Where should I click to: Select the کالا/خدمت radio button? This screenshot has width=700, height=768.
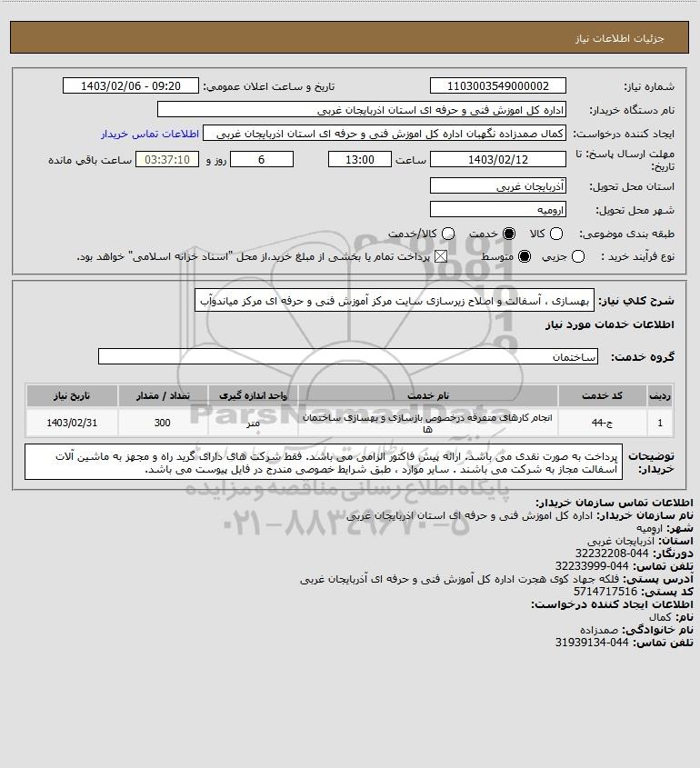(x=447, y=234)
